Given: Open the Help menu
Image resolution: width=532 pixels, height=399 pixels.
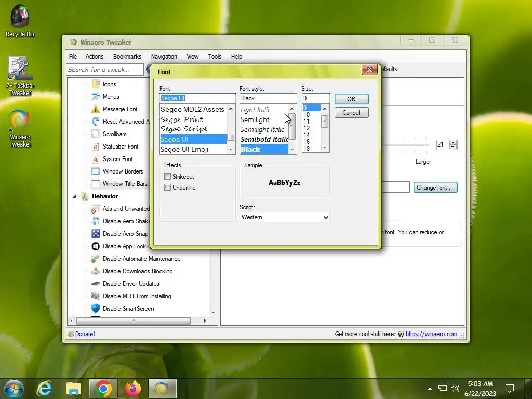Looking at the screenshot, I should click(x=236, y=56).
